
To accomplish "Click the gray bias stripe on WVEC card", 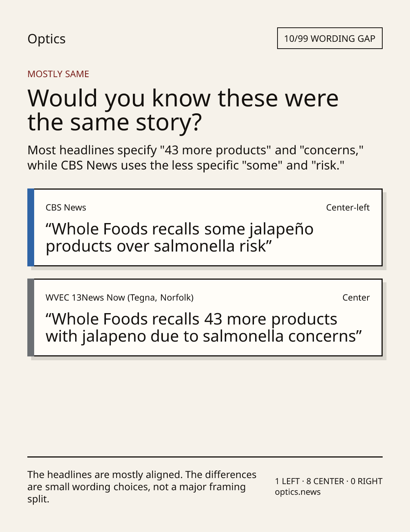I will tap(31, 317).
